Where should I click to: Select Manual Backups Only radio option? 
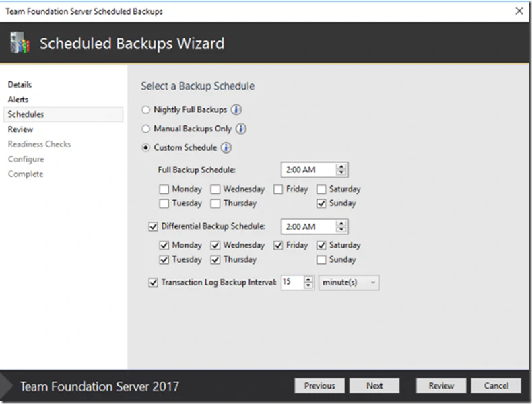[145, 129]
